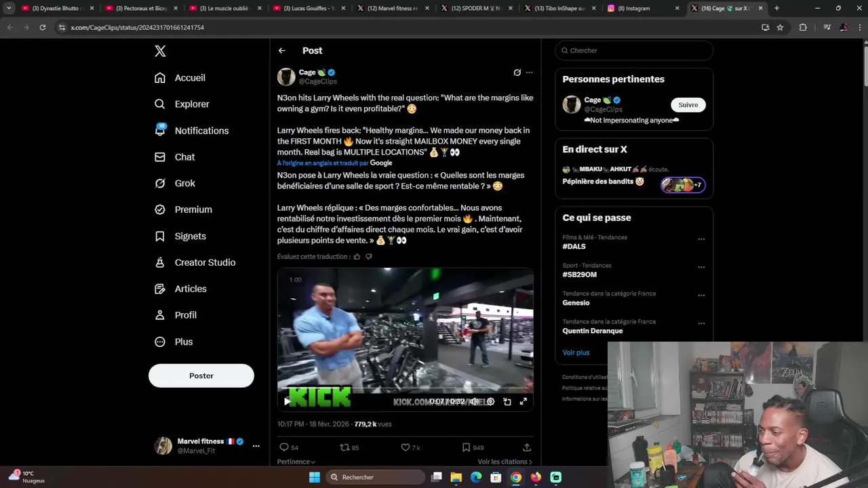Viewport: 868px width, 488px height.
Task: Click Voir plus under trends
Action: [x=576, y=352]
